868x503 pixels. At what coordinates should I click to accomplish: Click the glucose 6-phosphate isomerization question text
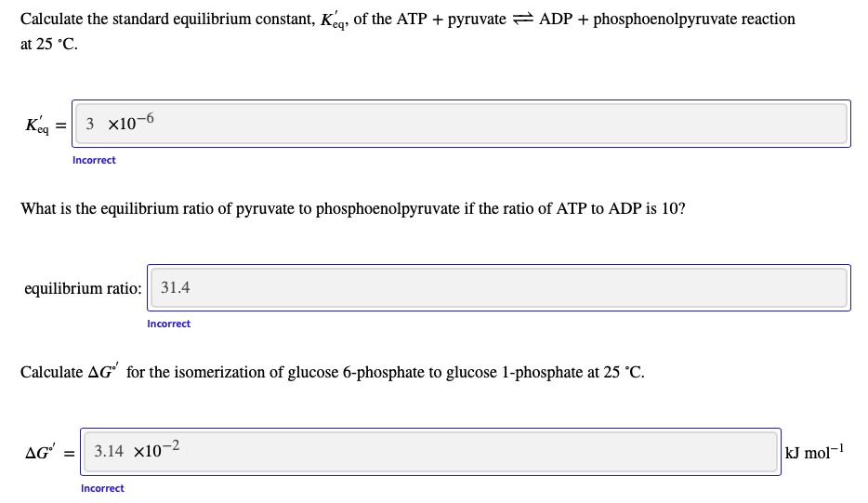[332, 372]
